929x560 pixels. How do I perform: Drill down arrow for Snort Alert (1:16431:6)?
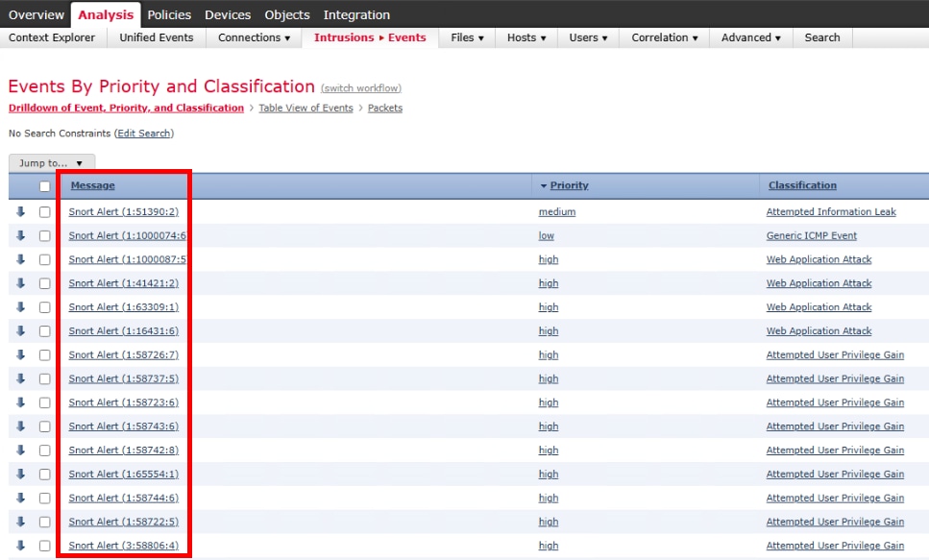(x=21, y=330)
